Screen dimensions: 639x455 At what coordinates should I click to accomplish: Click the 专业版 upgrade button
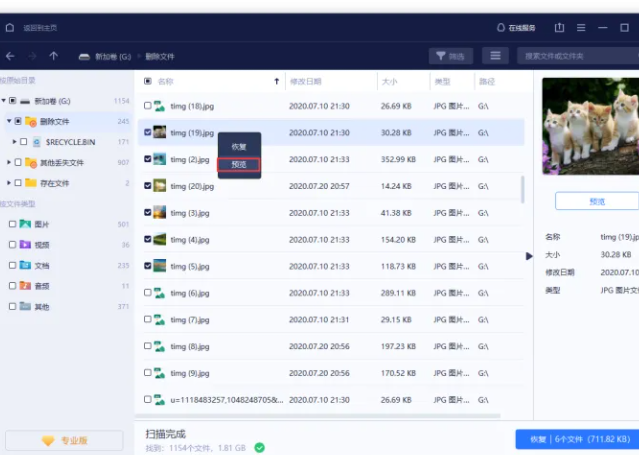pos(66,440)
